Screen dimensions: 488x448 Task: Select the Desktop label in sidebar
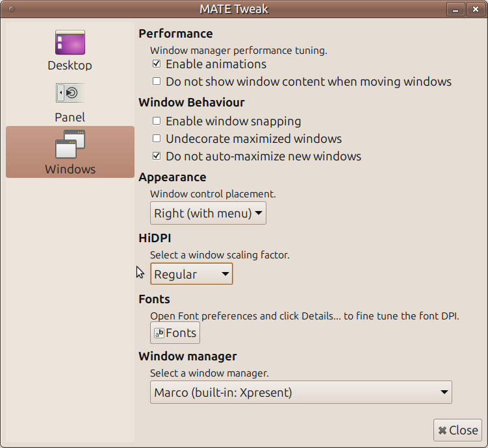click(x=70, y=66)
